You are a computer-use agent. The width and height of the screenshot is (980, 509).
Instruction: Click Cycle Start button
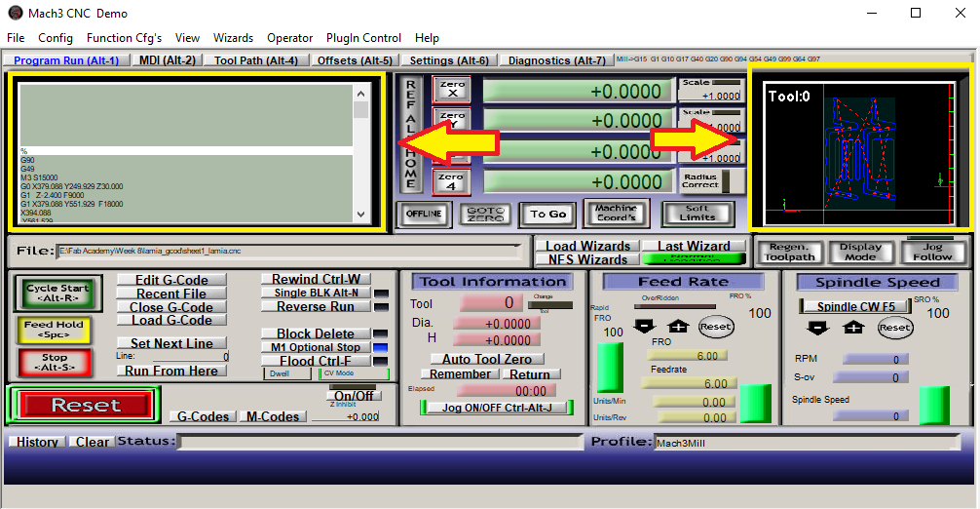[x=57, y=294]
